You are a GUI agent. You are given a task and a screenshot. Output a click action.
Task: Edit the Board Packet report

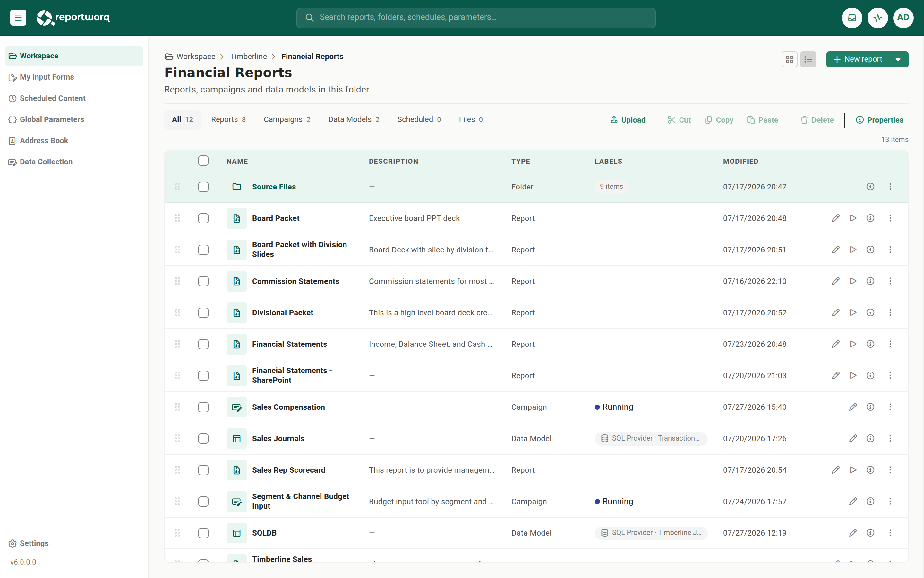[x=835, y=218]
